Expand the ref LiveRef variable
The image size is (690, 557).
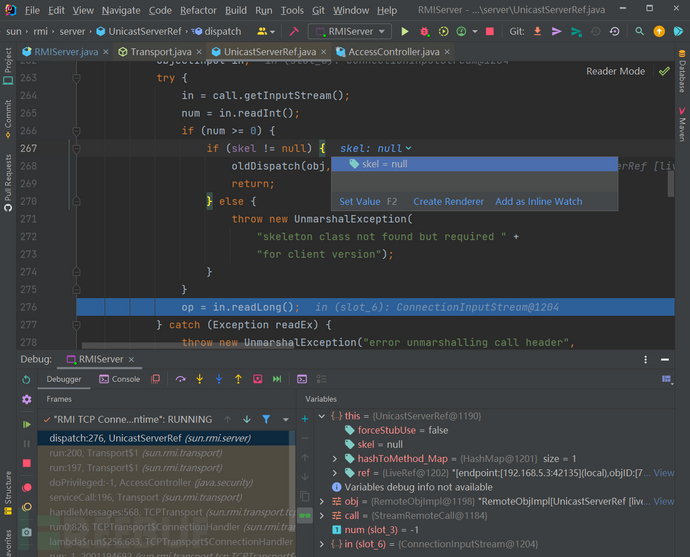coord(335,473)
